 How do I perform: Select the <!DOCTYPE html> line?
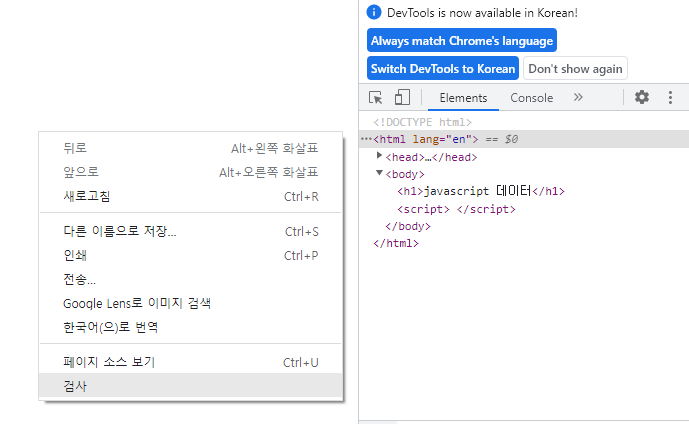click(x=422, y=122)
